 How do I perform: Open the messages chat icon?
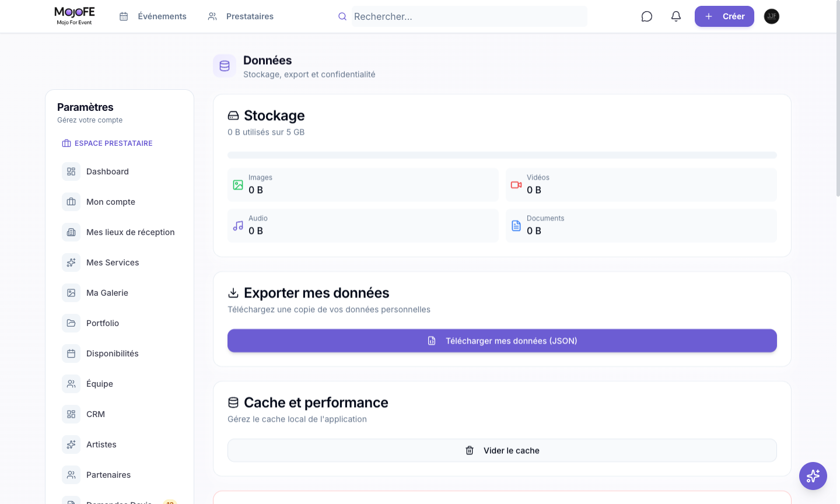[x=646, y=16]
